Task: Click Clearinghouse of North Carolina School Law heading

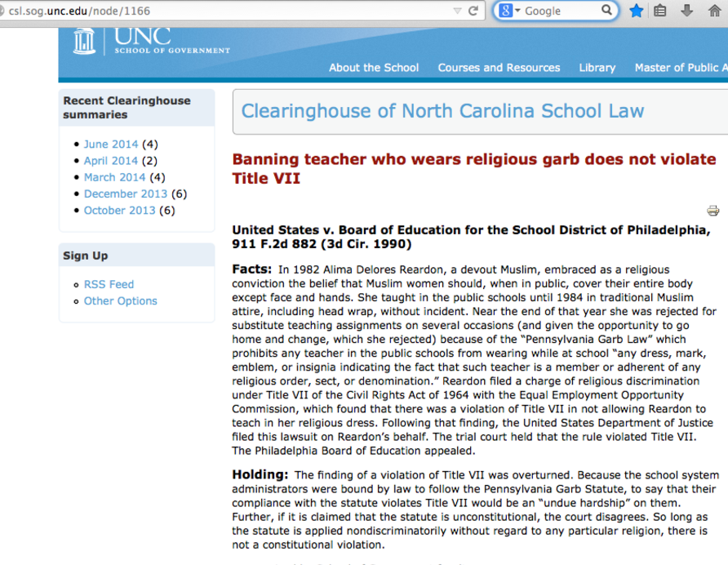Action: [442, 111]
